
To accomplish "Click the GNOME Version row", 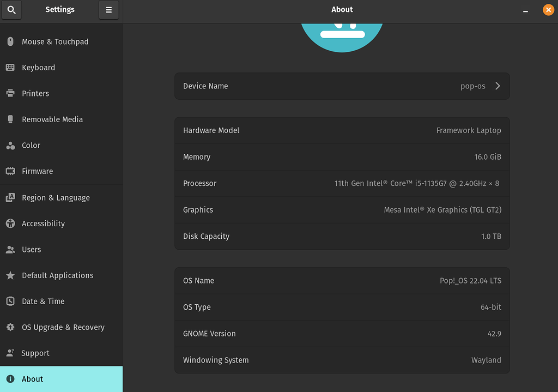I will pos(342,333).
